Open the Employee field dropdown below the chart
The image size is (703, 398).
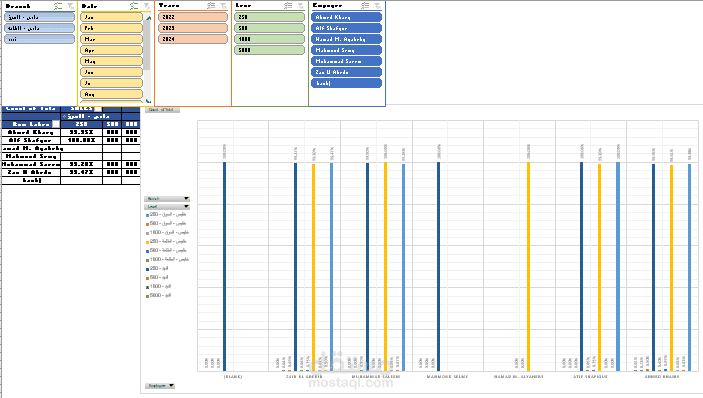[160, 385]
